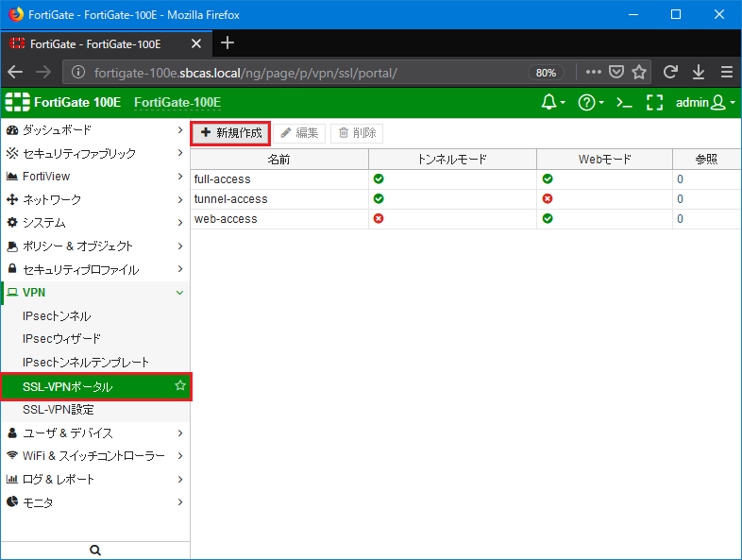Collapse the VPN menu
The height and width of the screenshot is (560, 742).
[94, 293]
